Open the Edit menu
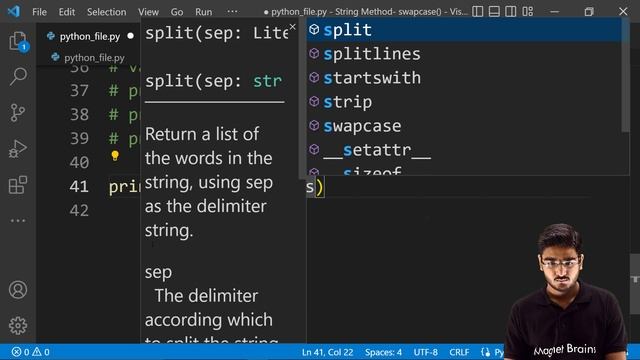The height and width of the screenshot is (360, 640). [x=67, y=12]
